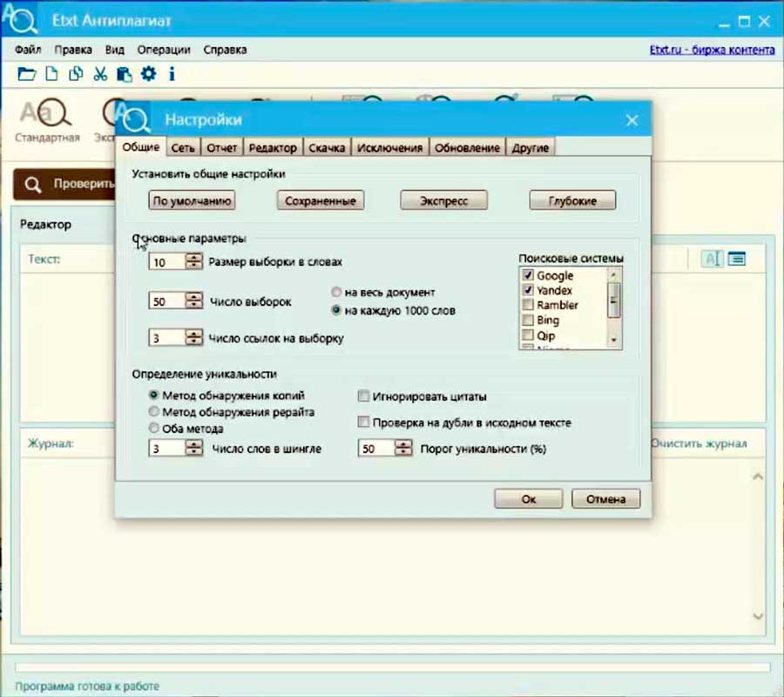Open the Вид menu
Viewport: 784px width, 697px height.
(x=114, y=50)
